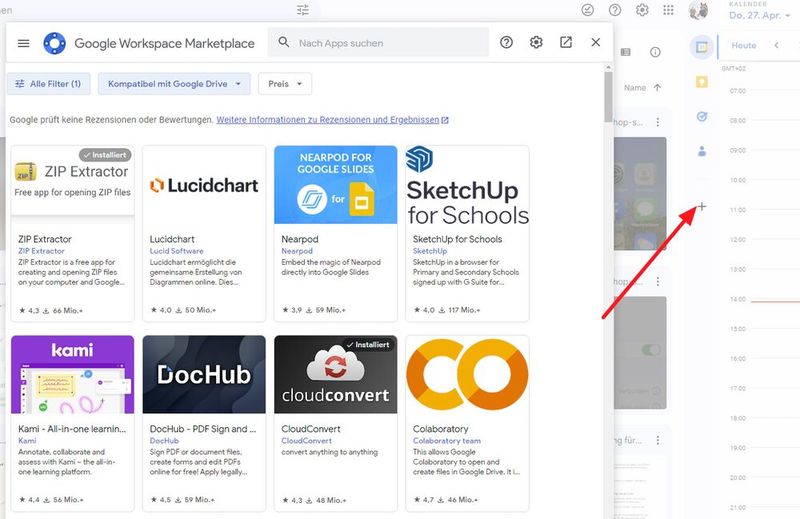Expand 'Kompatibel mit Google Drive' dropdown
This screenshot has width=800, height=519.
click(x=174, y=84)
